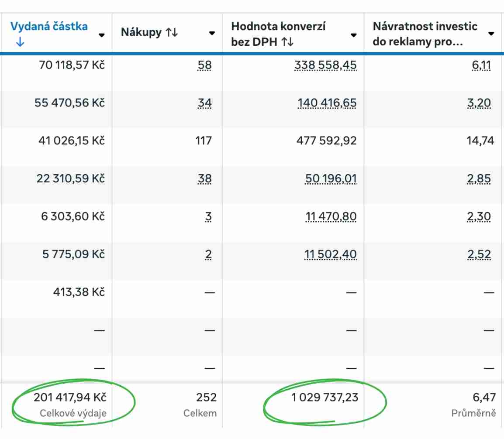This screenshot has height=439, width=504.
Task: Click the purchases value 117
Action: click(204, 141)
